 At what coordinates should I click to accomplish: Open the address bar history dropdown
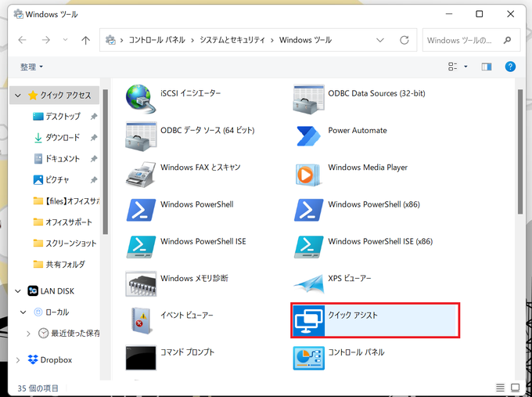tap(380, 40)
